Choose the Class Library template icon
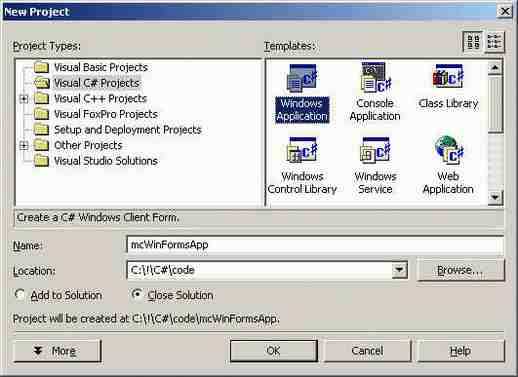The image size is (518, 377). (448, 77)
